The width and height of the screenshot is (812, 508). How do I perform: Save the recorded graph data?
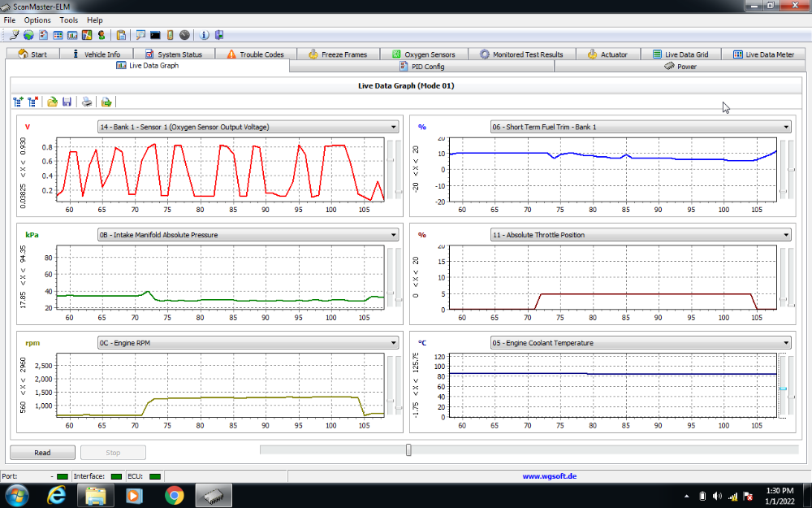click(67, 102)
